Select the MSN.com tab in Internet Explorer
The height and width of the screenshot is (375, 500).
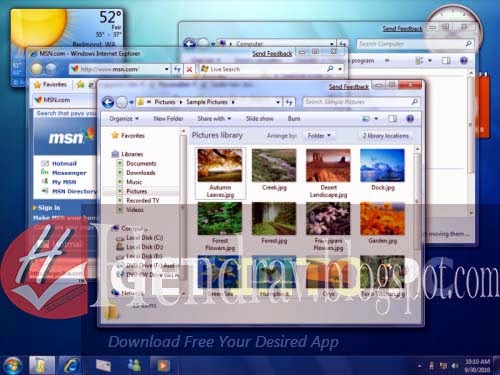pyautogui.click(x=63, y=100)
